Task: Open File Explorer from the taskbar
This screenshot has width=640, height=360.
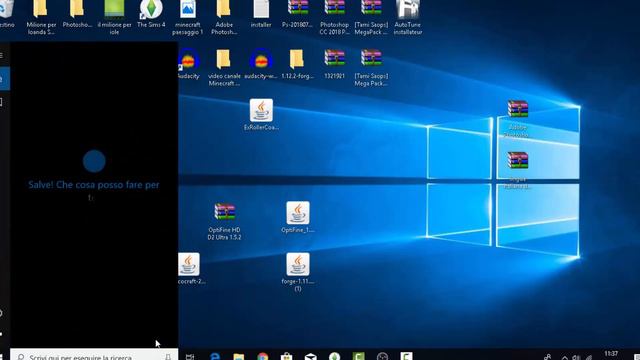Action: (x=239, y=357)
